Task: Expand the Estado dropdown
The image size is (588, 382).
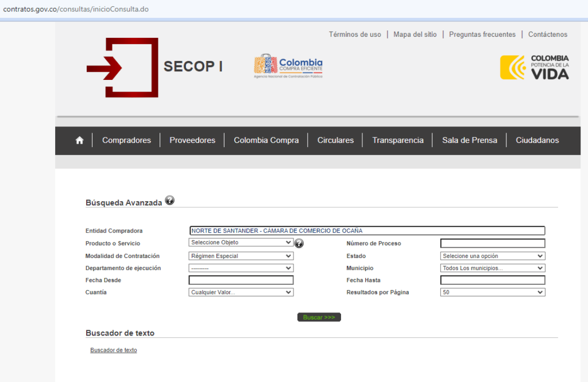Action: [493, 256]
